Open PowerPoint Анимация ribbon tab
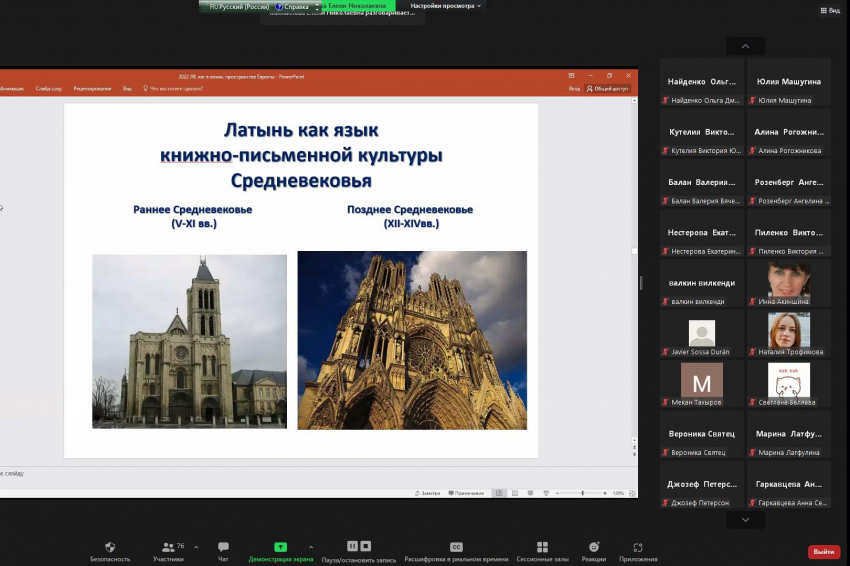The width and height of the screenshot is (850, 566). (11, 89)
